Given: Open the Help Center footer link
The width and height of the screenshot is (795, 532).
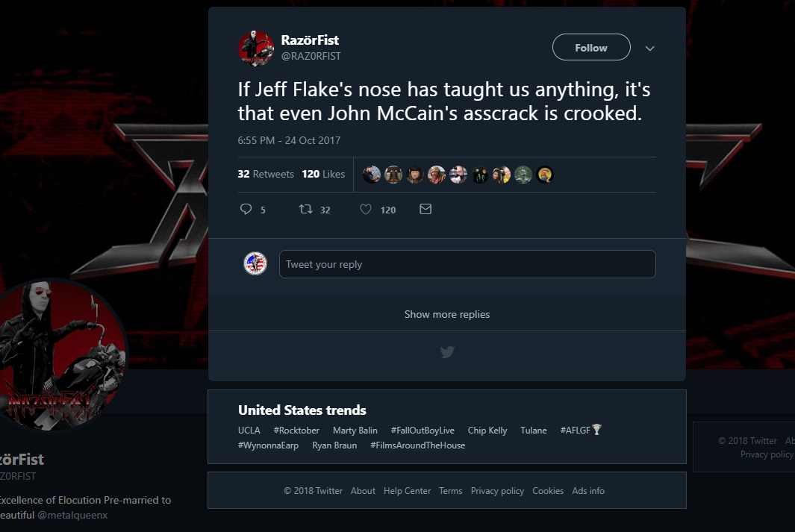Looking at the screenshot, I should coord(407,491).
